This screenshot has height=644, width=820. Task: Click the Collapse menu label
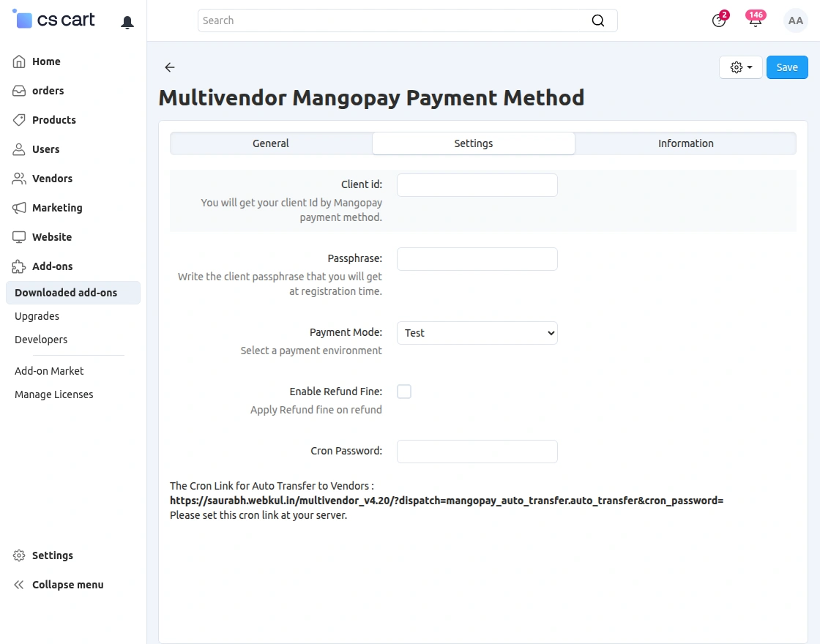68,585
